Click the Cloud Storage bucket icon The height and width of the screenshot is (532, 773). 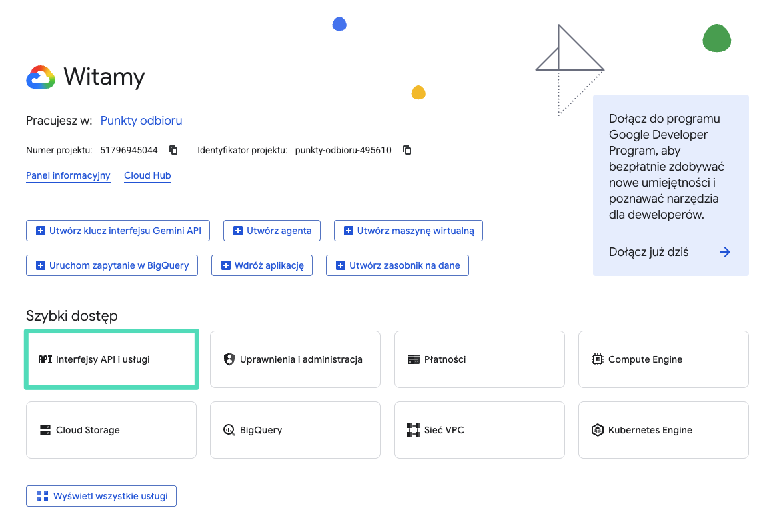pos(45,430)
